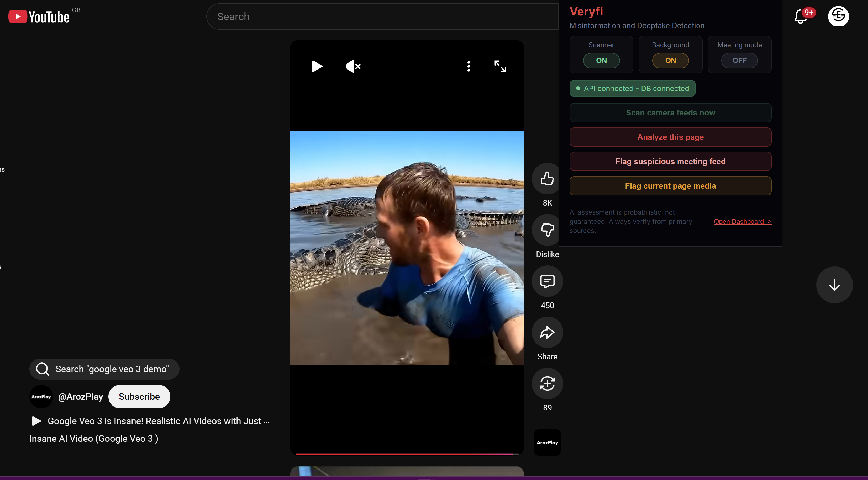Image resolution: width=868 pixels, height=480 pixels.
Task: Open the comments panel showing 450
Action: 547,281
